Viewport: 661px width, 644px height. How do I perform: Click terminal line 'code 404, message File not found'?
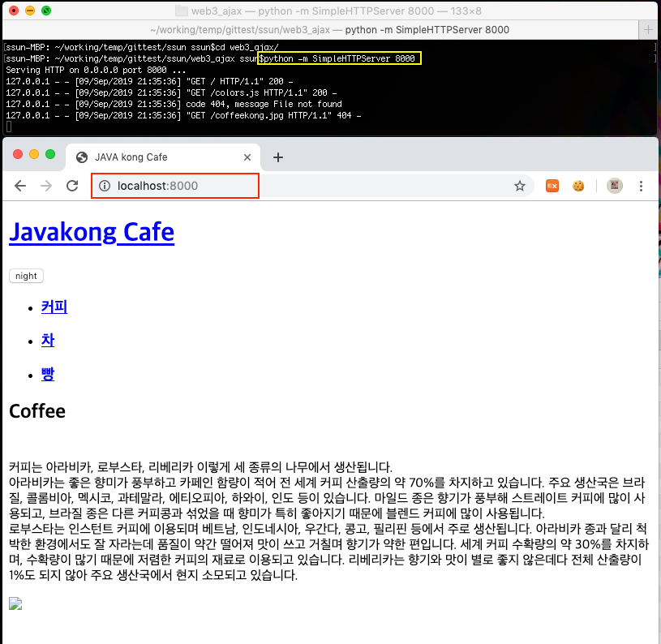click(174, 104)
